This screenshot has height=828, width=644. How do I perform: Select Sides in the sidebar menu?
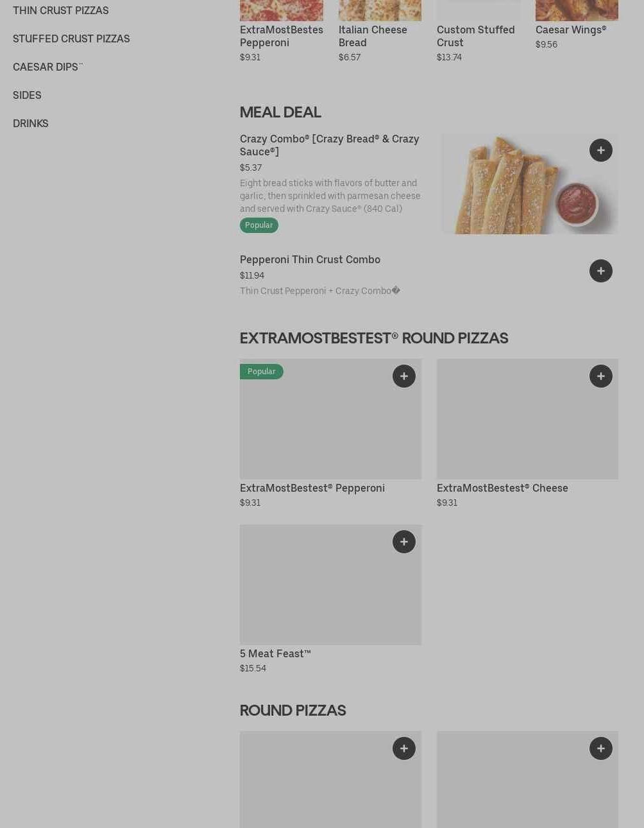[x=27, y=95]
